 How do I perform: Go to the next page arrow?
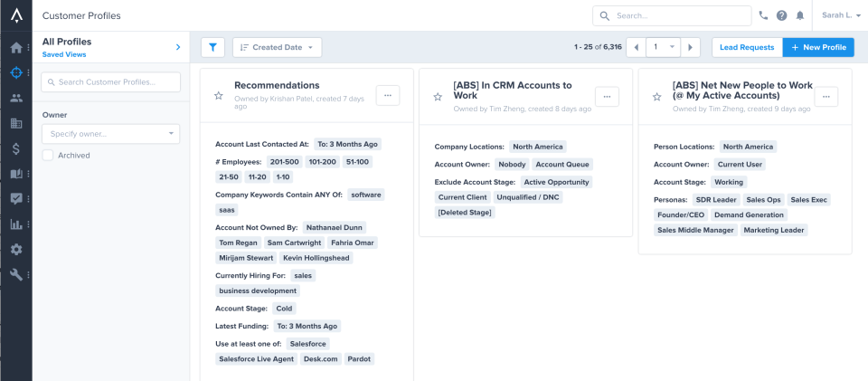click(x=690, y=48)
